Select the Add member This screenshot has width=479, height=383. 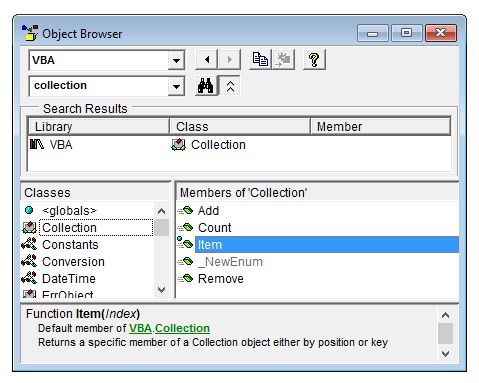(208, 211)
